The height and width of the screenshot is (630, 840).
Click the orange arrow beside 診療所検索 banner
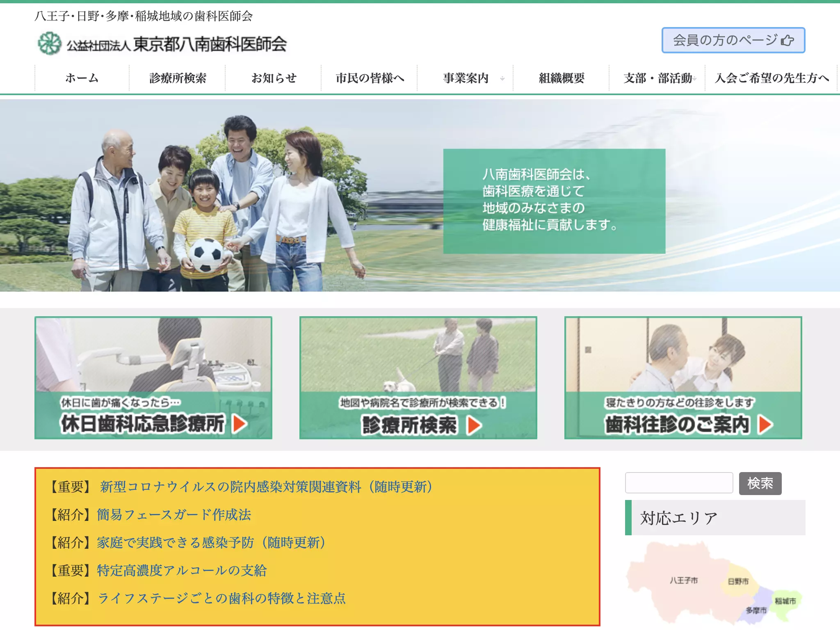pyautogui.click(x=474, y=425)
